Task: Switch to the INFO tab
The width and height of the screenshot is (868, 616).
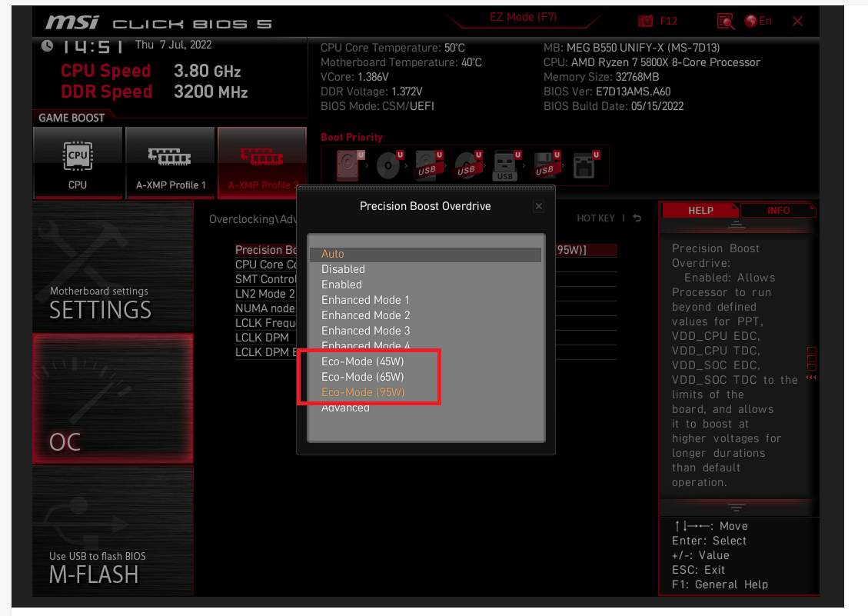Action: [778, 211]
